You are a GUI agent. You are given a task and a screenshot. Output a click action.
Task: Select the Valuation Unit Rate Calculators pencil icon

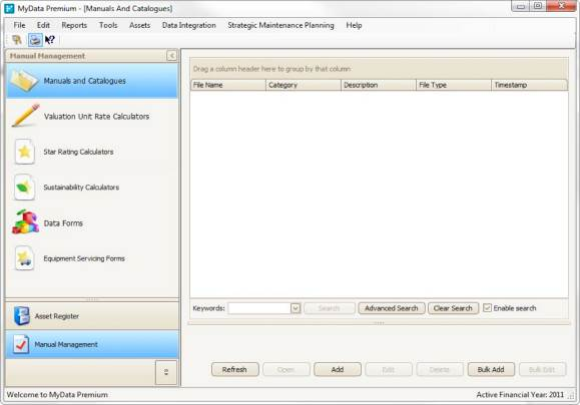(25, 116)
